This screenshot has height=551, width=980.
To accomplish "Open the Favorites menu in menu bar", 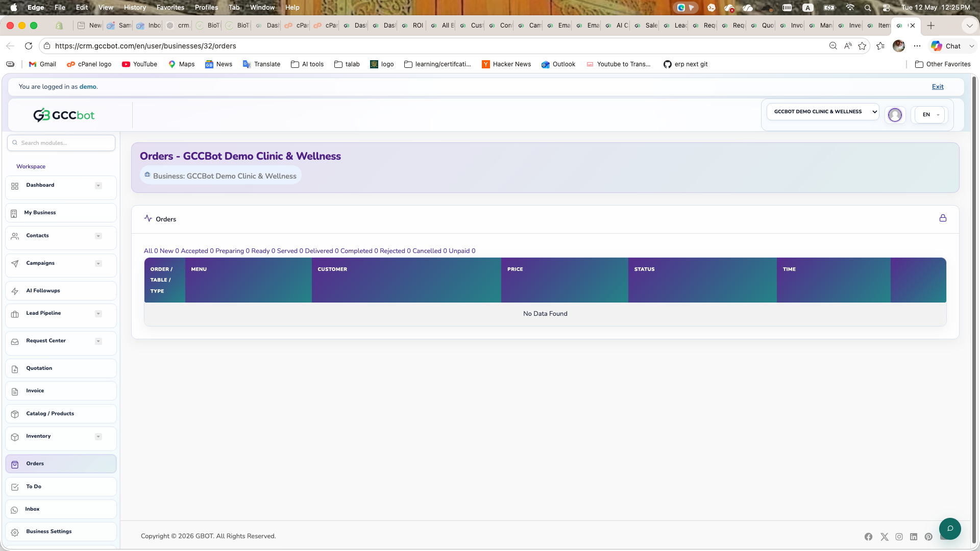I will pos(170,7).
